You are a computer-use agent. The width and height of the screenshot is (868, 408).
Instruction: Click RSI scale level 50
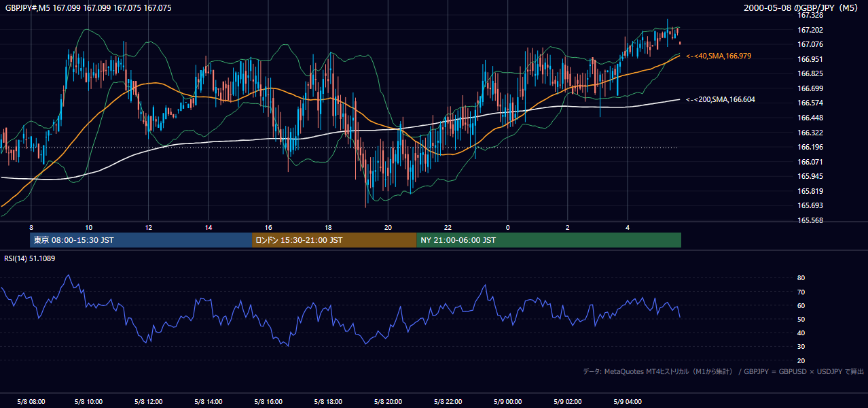pos(801,319)
